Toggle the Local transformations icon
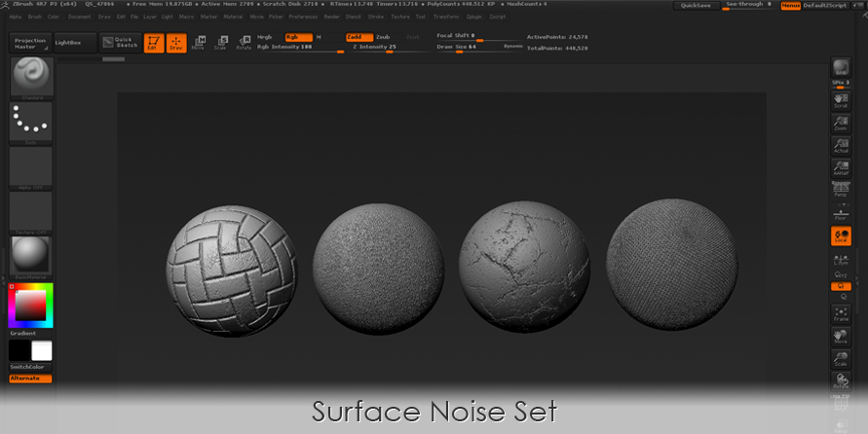868x434 pixels. (x=841, y=235)
